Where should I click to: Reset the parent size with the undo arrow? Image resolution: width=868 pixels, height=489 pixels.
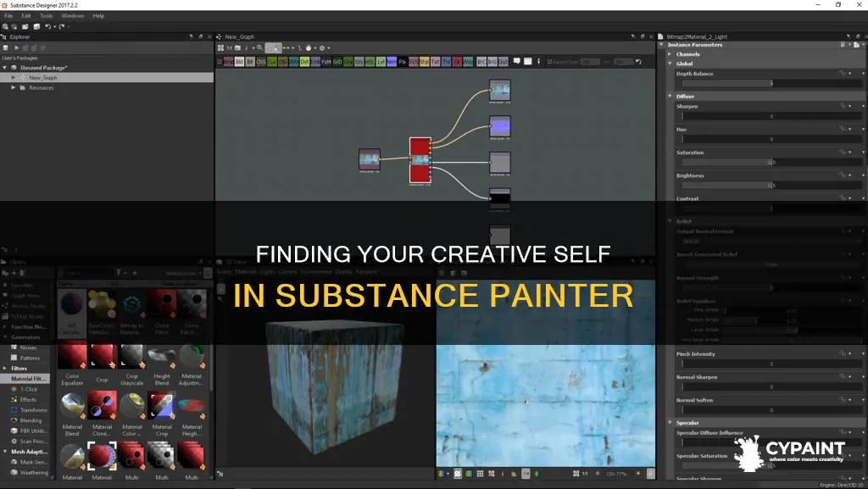coord(638,61)
